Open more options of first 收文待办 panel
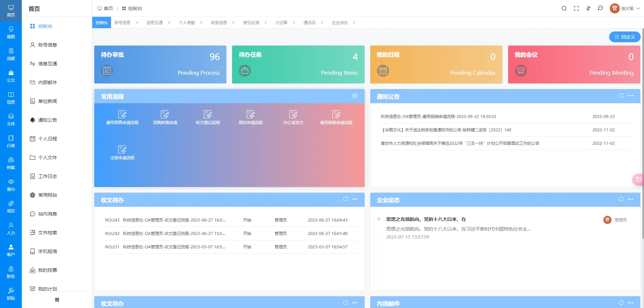The height and width of the screenshot is (308, 644). coord(355,199)
